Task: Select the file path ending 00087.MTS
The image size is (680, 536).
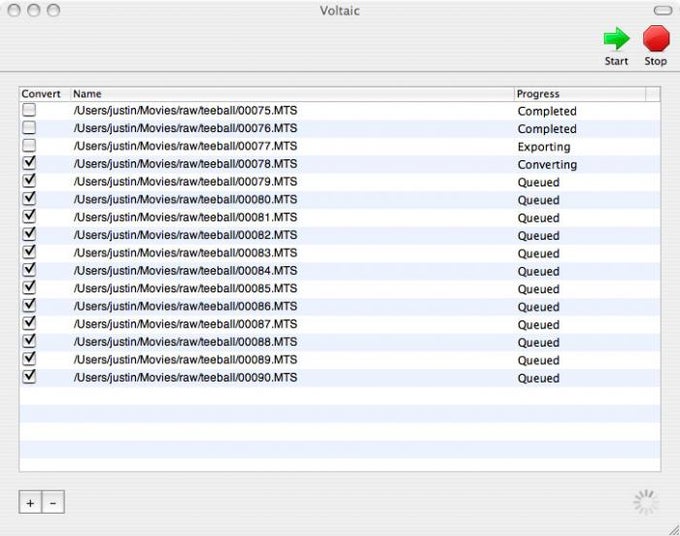Action: coord(185,324)
